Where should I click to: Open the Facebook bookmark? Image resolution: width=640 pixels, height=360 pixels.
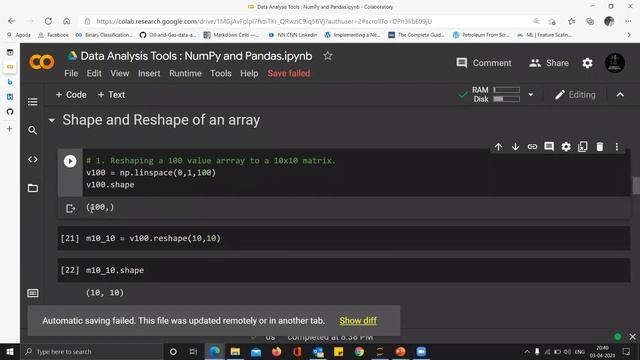point(53,35)
